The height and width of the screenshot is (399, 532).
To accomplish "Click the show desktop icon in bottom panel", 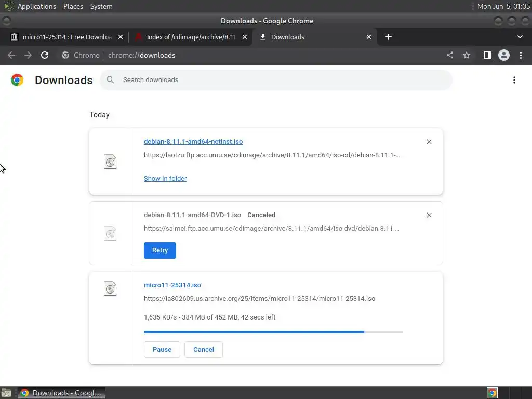I will 6,393.
